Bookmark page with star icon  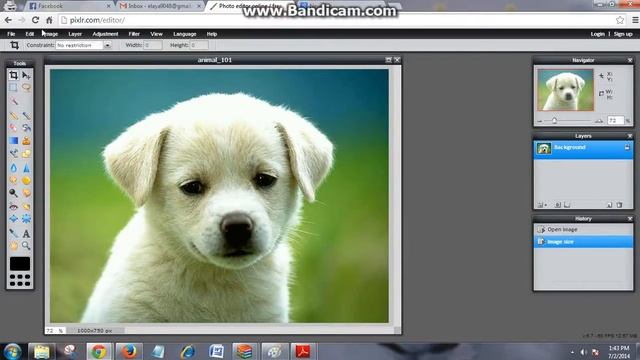point(620,20)
